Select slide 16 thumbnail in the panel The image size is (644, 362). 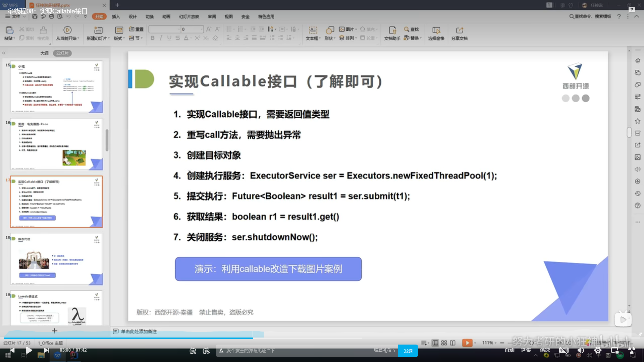pyautogui.click(x=56, y=144)
